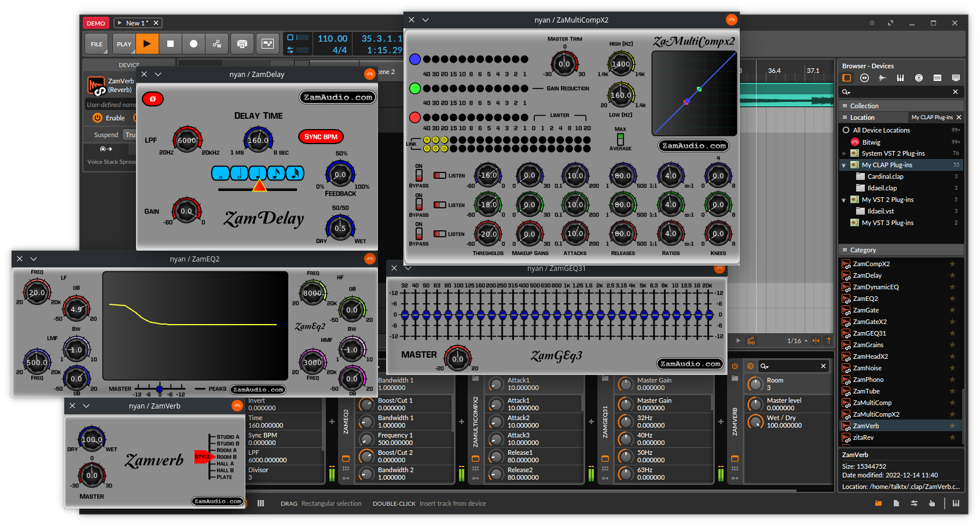Open ZamAudio.com link in ZamGEQ31 window
Viewport: 980px width, 526px height.
[x=690, y=364]
